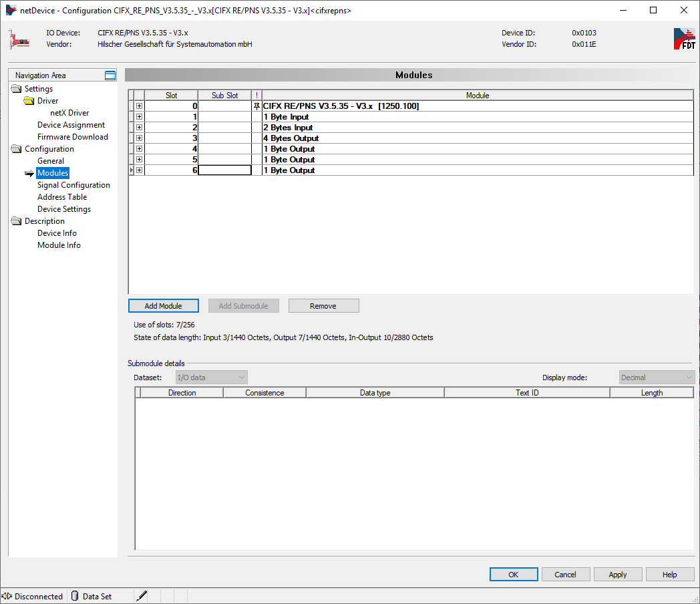Image resolution: width=700 pixels, height=604 pixels.
Task: Click the Driver folder icon in tree
Action: 29,101
